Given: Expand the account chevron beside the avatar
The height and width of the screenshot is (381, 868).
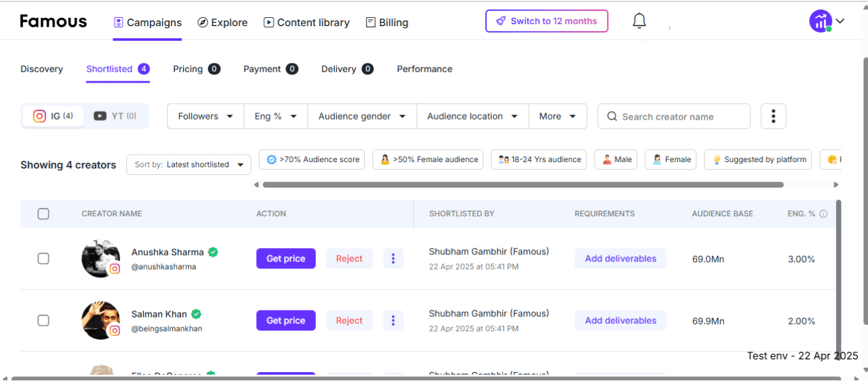Looking at the screenshot, I should click(840, 21).
